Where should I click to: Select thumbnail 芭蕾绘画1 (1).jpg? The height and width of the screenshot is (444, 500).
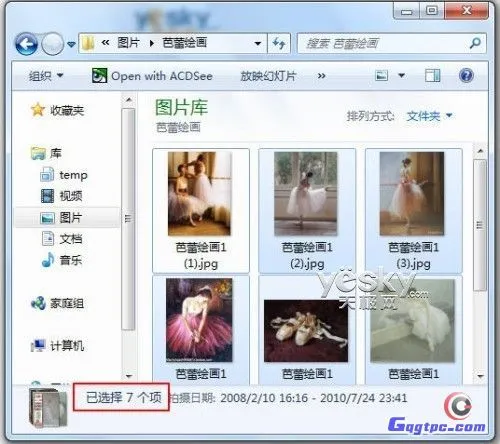(x=201, y=210)
